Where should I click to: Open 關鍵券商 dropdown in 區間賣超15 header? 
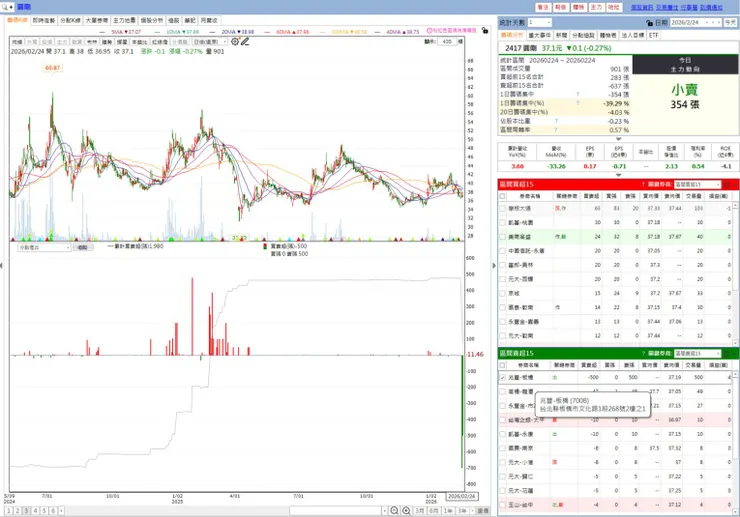tap(698, 353)
